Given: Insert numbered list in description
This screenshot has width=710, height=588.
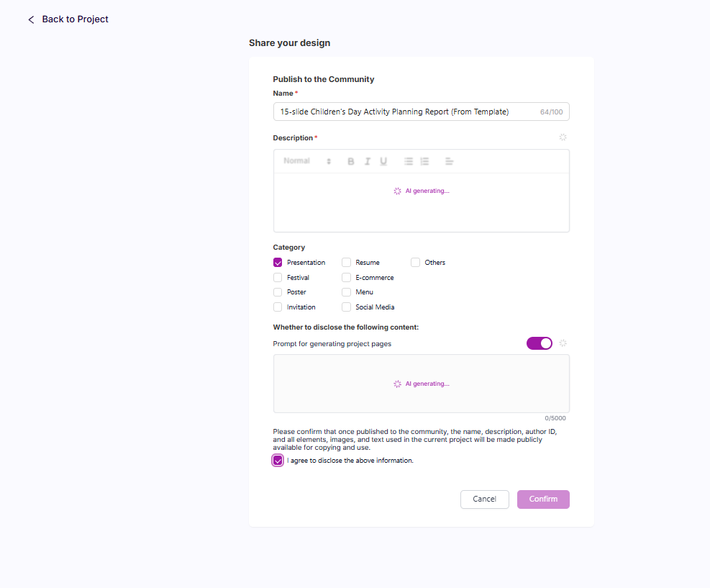Looking at the screenshot, I should [424, 161].
